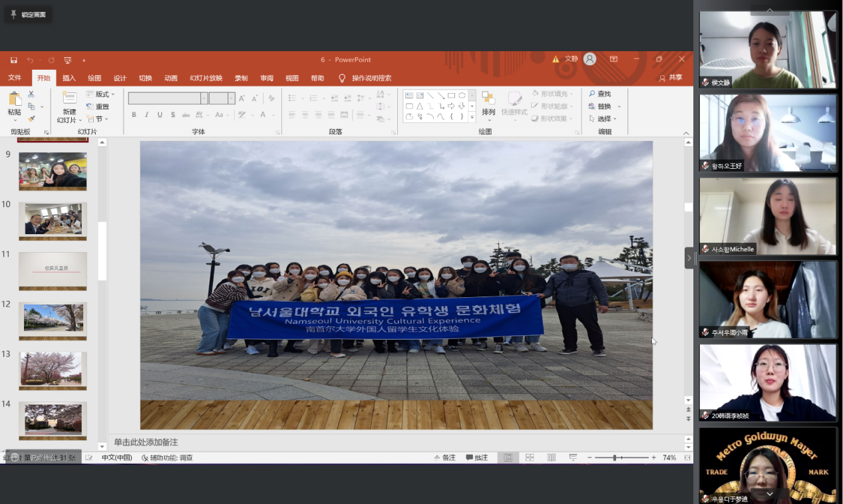Open the Insert (插入) tab

[x=69, y=78]
